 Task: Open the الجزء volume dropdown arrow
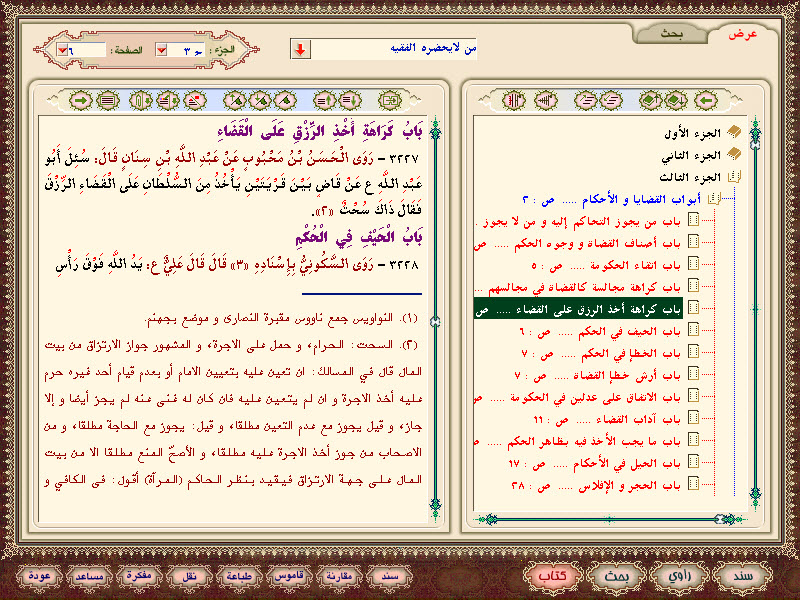(x=162, y=49)
